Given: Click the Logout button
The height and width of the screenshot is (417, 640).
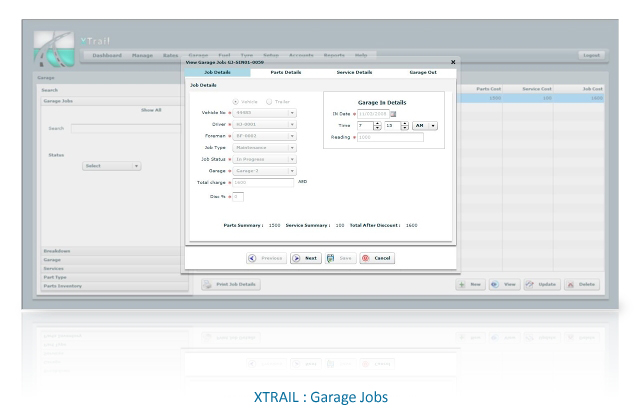Looking at the screenshot, I should 591,55.
